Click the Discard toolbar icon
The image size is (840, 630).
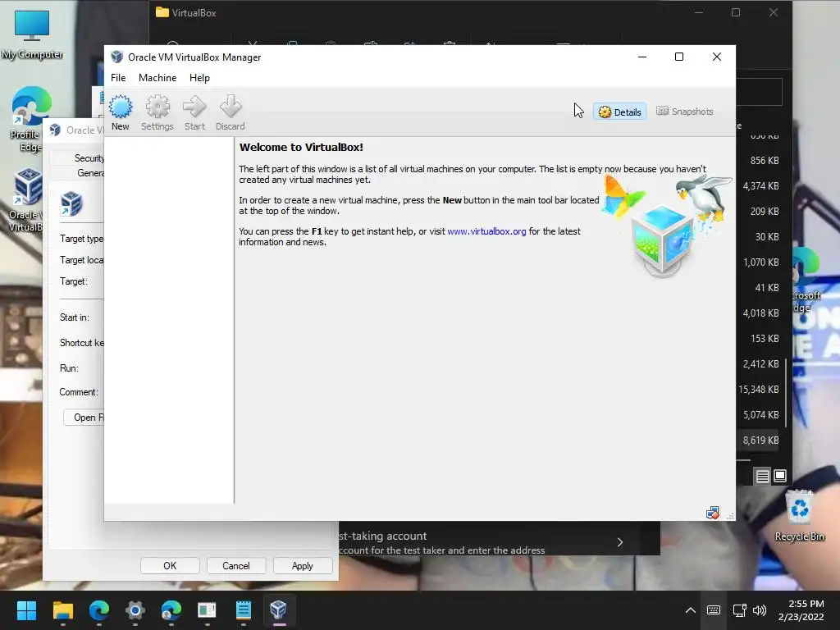coord(231,112)
